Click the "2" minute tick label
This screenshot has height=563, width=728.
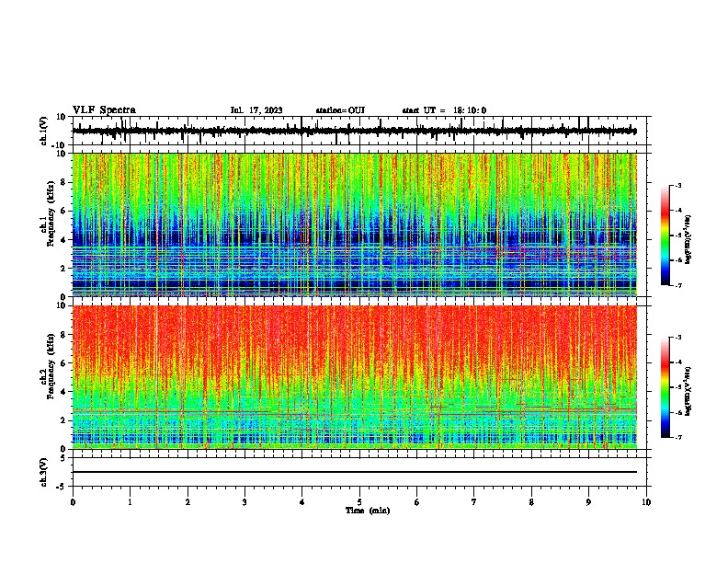pos(188,502)
